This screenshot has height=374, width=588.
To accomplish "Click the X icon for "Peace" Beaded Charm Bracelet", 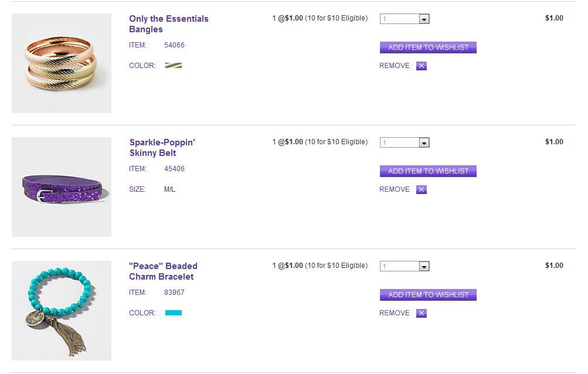I will pyautogui.click(x=422, y=313).
